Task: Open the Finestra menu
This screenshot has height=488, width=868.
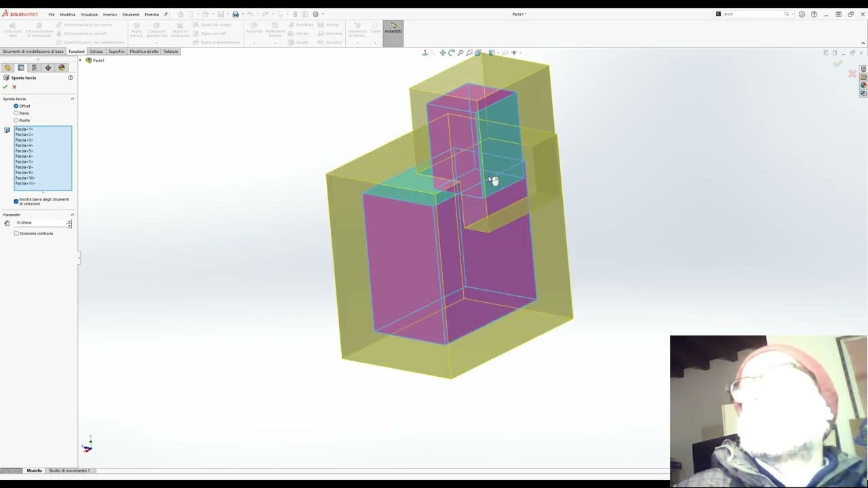Action: (x=151, y=14)
